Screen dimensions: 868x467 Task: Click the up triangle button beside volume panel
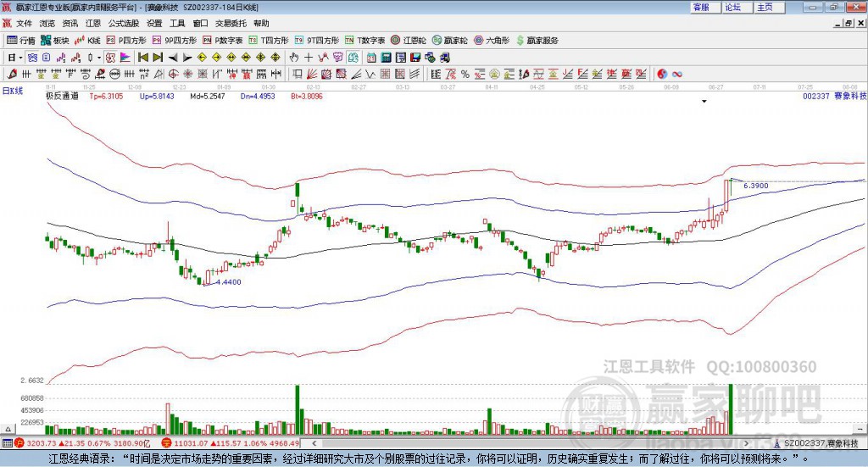8,429
